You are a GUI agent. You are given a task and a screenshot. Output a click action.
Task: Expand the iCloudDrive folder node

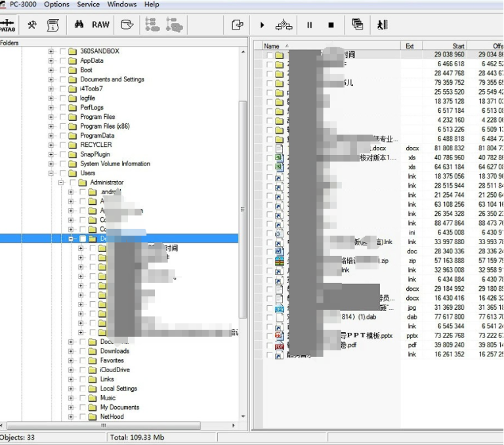pos(71,370)
